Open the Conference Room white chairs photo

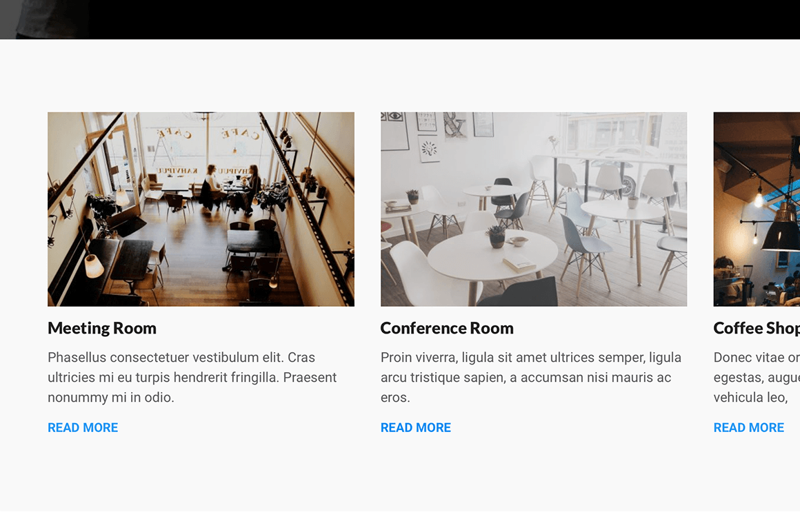pyautogui.click(x=534, y=209)
